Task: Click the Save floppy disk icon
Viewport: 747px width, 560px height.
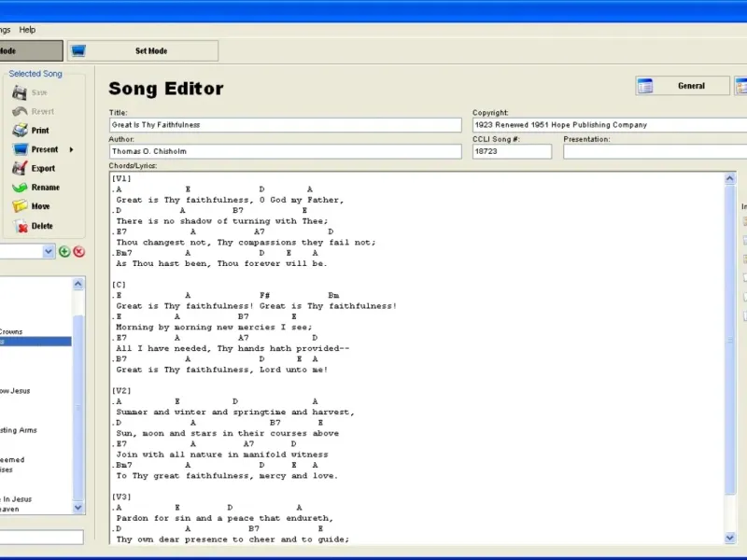Action: [20, 92]
